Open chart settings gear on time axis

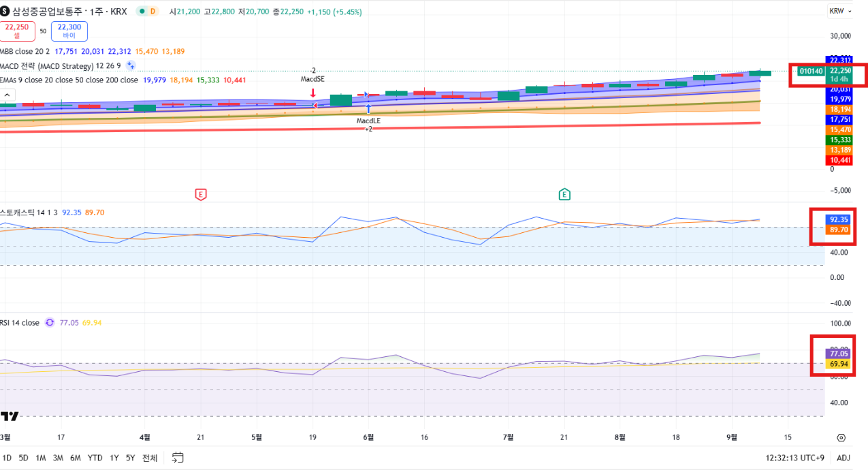[841, 438]
